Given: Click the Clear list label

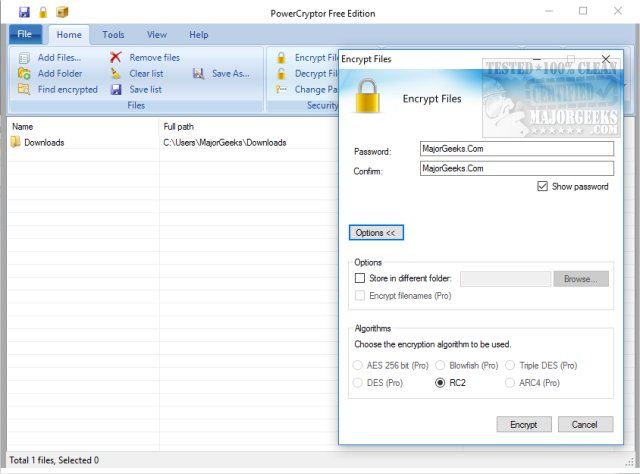Looking at the screenshot, I should pyautogui.click(x=146, y=73).
